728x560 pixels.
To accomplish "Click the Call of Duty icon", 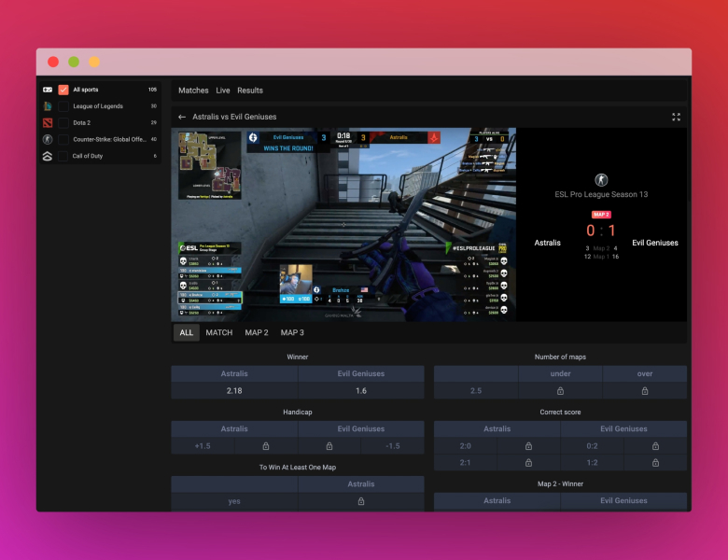I will coord(48,156).
